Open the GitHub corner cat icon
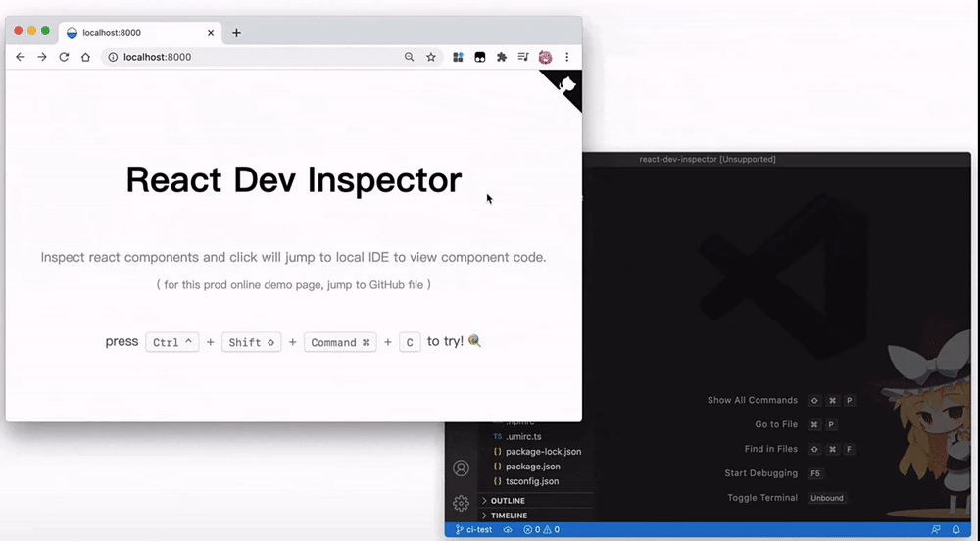 tap(566, 85)
